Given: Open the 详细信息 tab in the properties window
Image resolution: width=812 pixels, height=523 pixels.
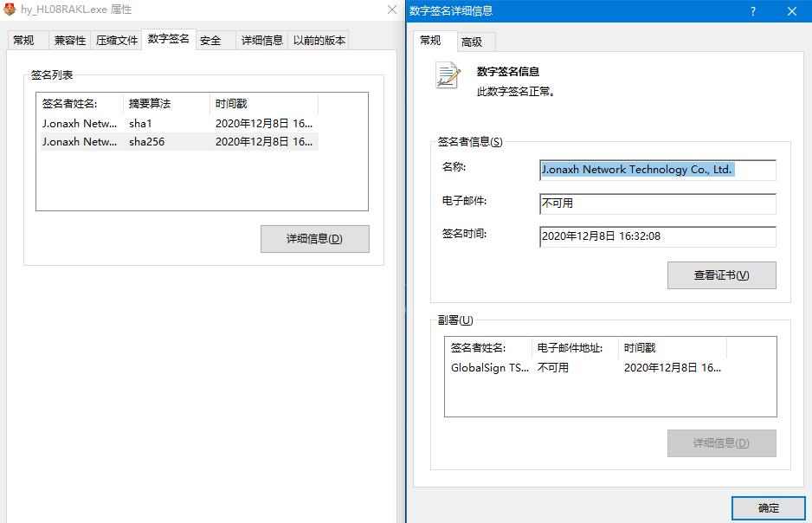Looking at the screenshot, I should click(x=261, y=40).
